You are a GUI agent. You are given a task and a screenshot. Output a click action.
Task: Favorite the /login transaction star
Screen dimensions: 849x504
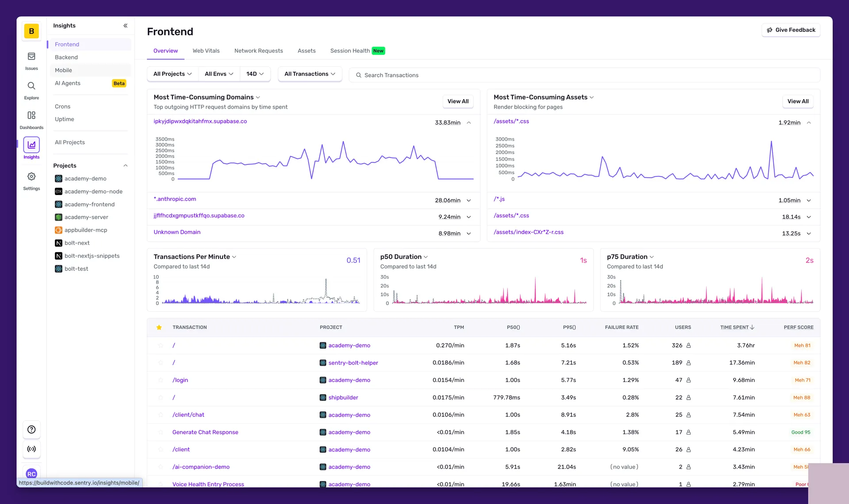(160, 380)
